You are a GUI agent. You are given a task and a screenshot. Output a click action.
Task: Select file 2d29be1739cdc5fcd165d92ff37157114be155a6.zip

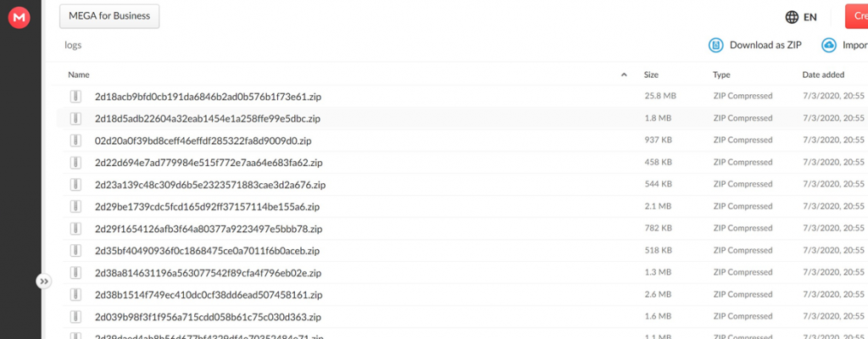207,207
